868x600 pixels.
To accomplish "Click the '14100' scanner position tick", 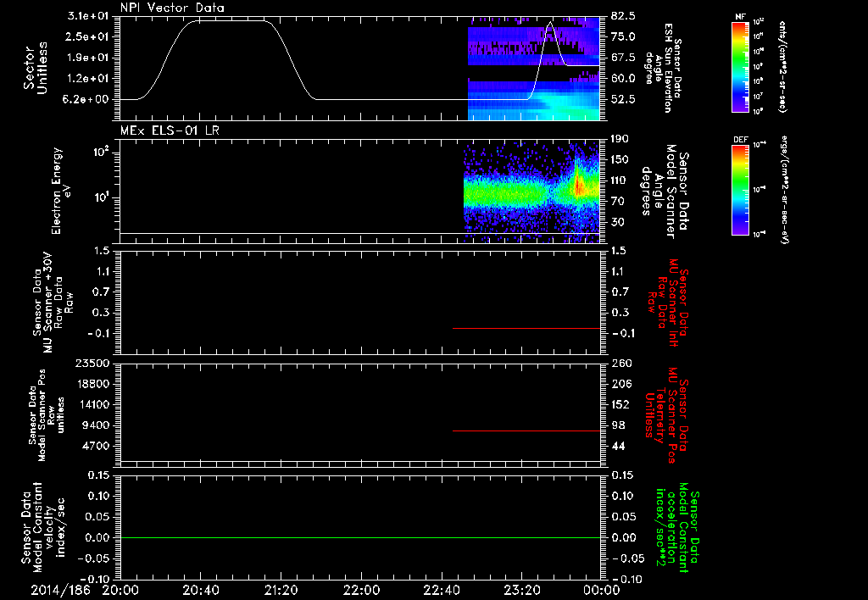I will 93,404.
